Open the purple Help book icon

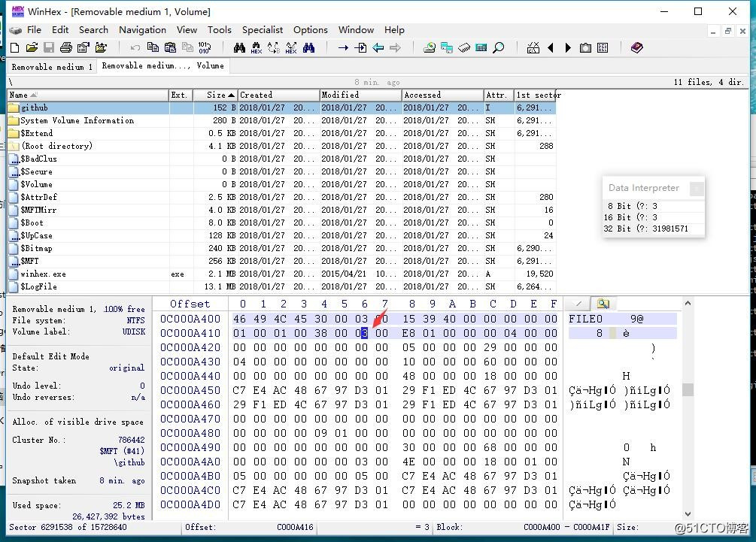click(637, 47)
